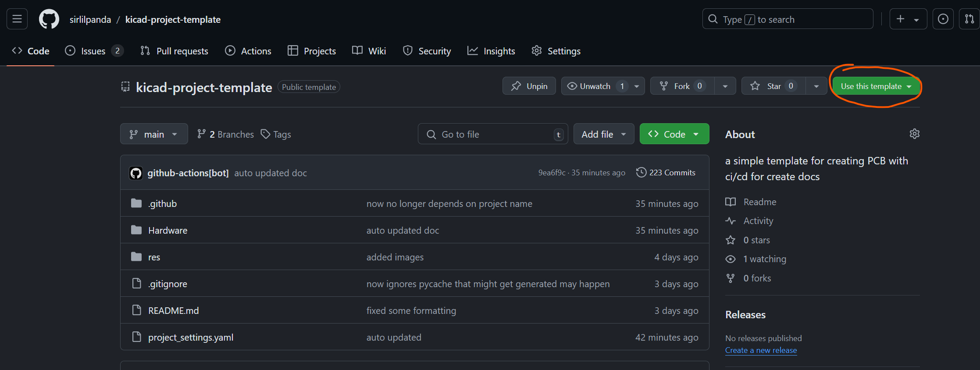Expand the main branch selector dropdown
980x370 pixels.
[x=154, y=134]
